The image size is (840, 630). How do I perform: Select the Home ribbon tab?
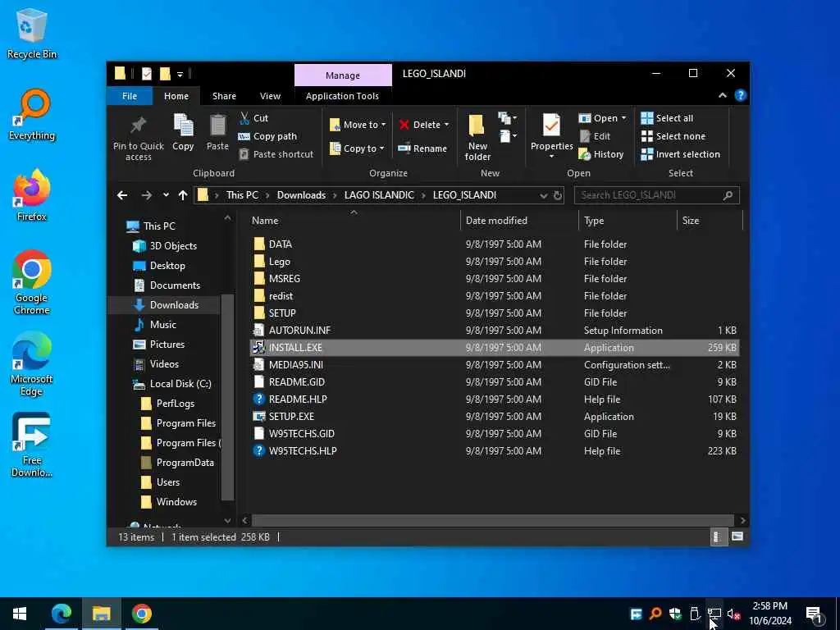click(176, 96)
